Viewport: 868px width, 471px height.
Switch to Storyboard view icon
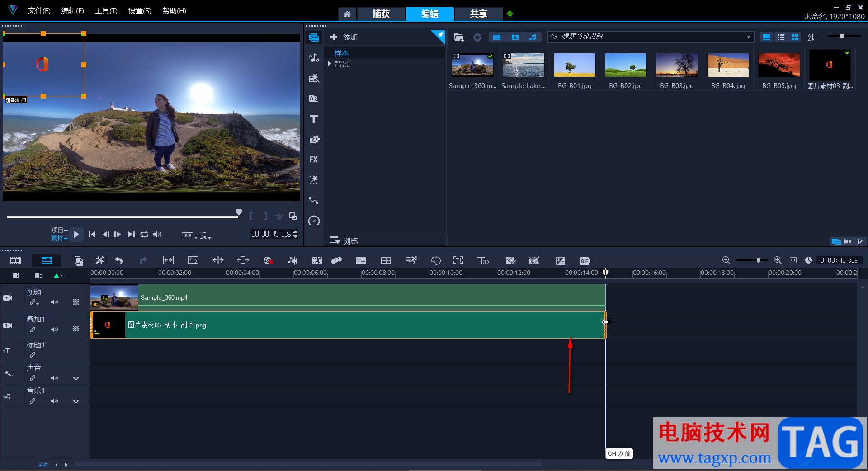pyautogui.click(x=15, y=260)
